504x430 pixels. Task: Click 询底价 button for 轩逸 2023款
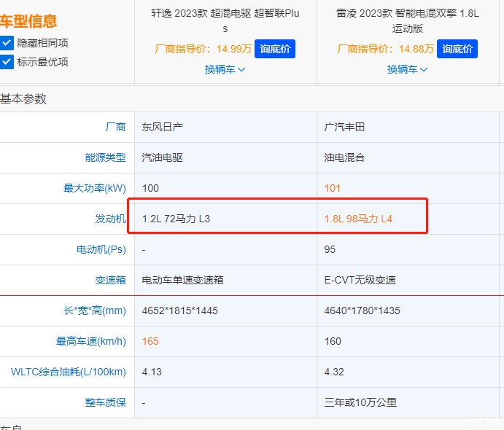pyautogui.click(x=275, y=50)
